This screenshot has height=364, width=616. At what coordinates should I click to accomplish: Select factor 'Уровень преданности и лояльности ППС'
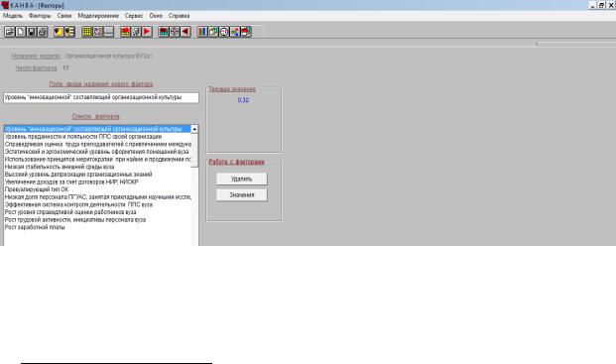coord(97,137)
